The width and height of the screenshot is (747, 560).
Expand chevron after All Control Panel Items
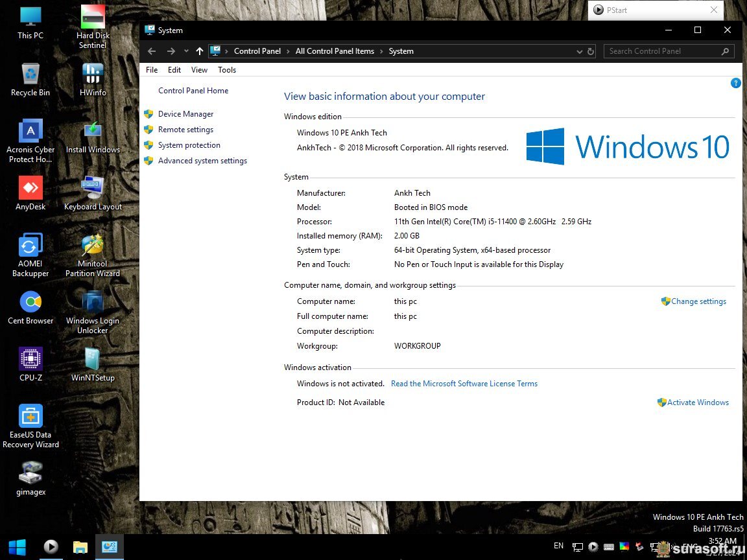click(381, 51)
